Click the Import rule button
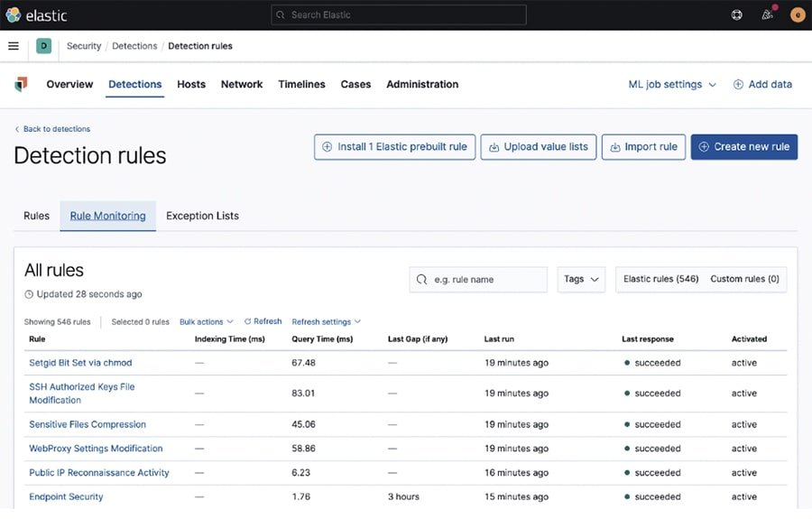This screenshot has width=812, height=519. (643, 147)
